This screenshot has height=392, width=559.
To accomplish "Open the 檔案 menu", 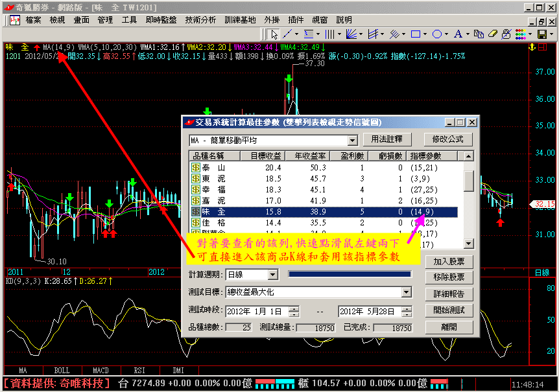I will point(34,20).
